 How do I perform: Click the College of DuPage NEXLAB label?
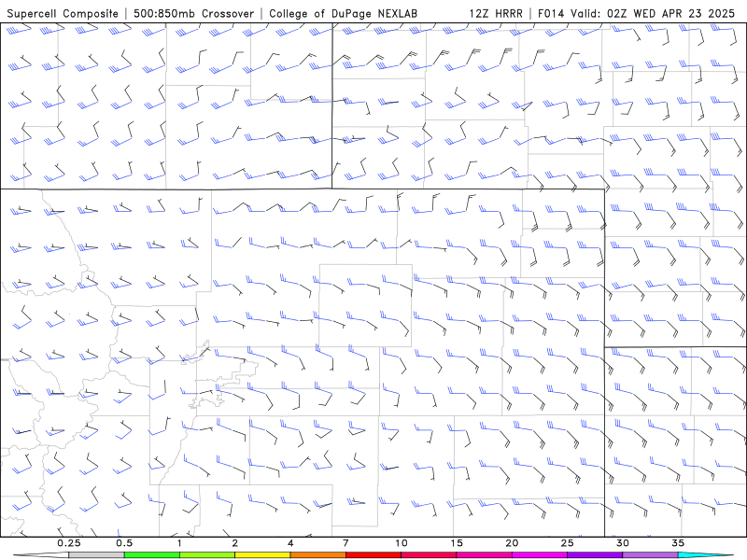[x=343, y=14]
